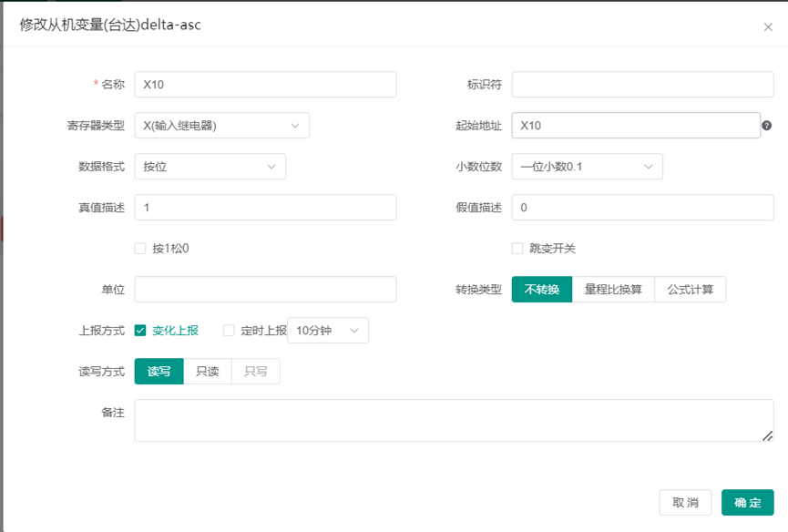
Task: Select 只读 access mode
Action: (x=207, y=372)
